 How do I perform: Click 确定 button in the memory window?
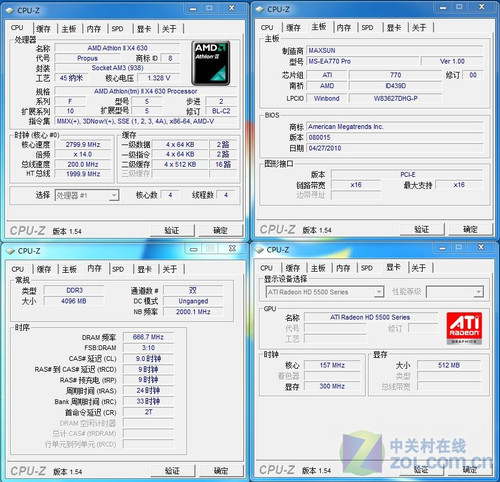221,471
